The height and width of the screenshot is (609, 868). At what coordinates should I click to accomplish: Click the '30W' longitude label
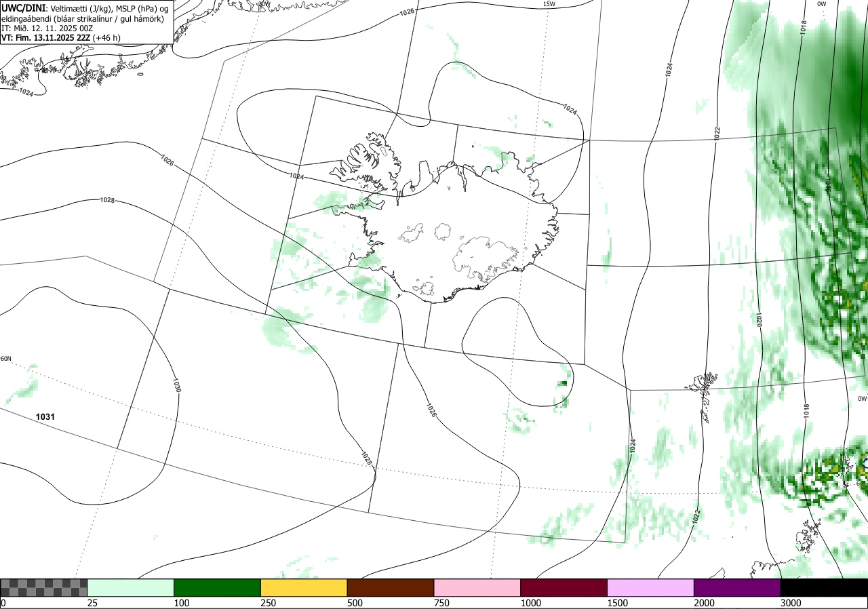(263, 3)
